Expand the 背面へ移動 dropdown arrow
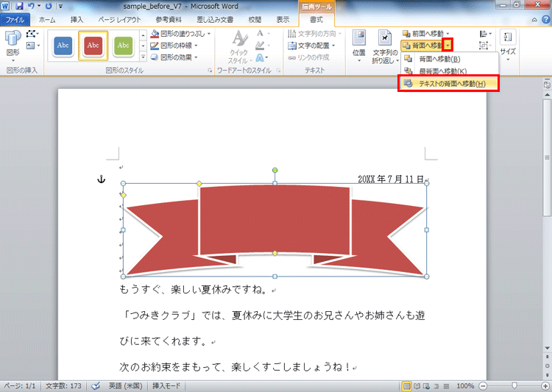This screenshot has width=552, height=392. tap(447, 46)
